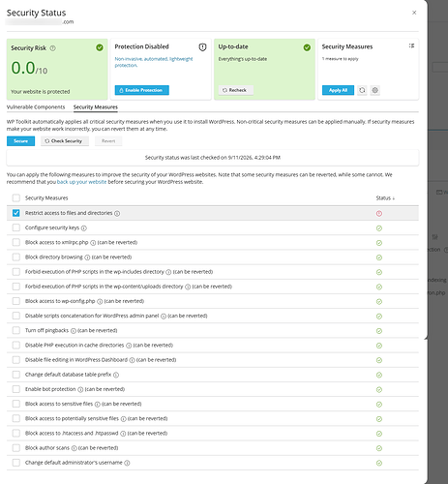Click info icon for Change default administrator's username

tap(127, 463)
